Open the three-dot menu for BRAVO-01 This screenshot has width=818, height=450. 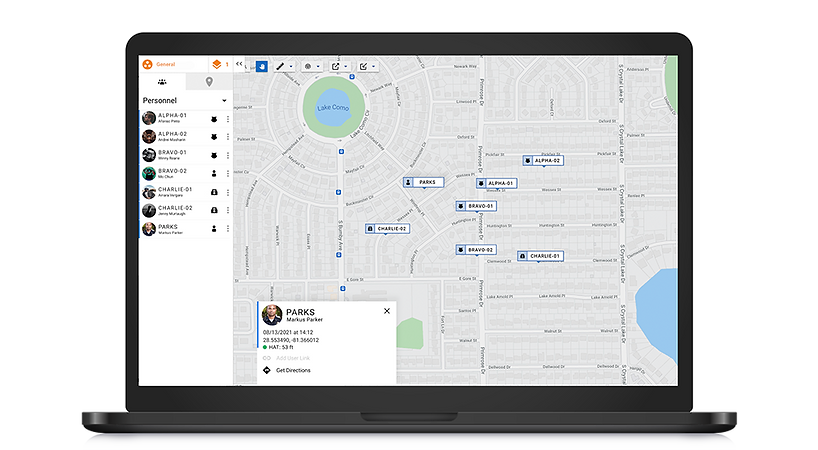[228, 155]
